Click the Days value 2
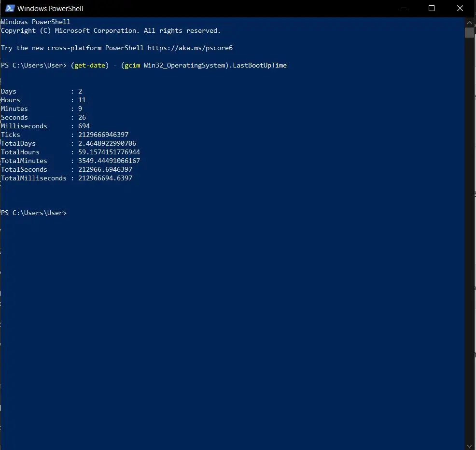This screenshot has width=476, height=450. (80, 91)
